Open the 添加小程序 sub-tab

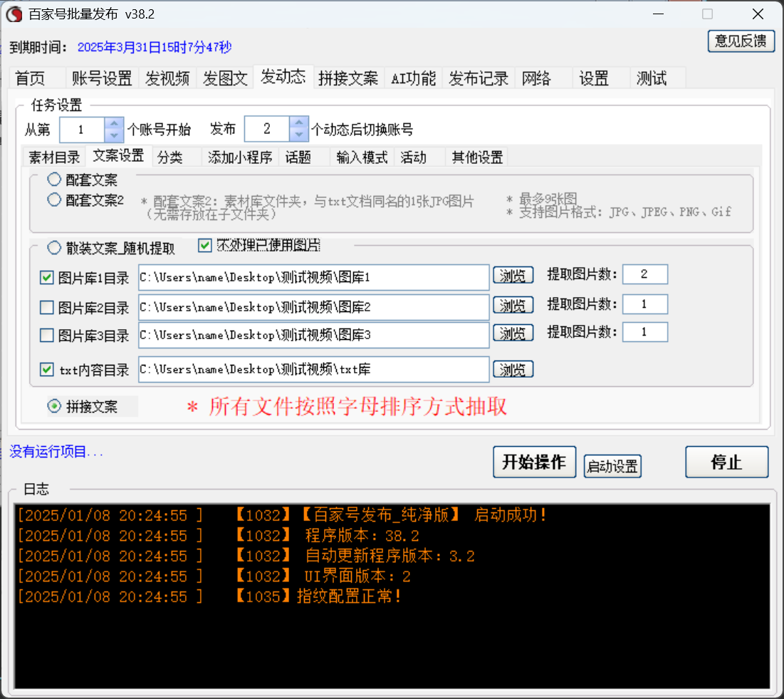coord(240,157)
